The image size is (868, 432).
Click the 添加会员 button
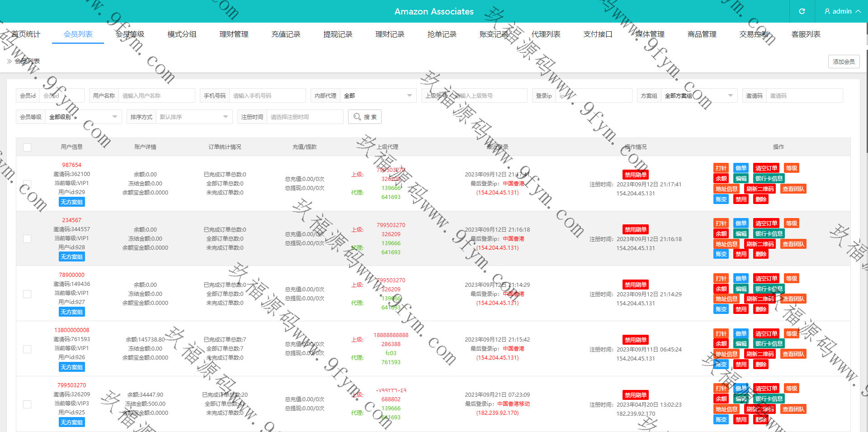(844, 62)
